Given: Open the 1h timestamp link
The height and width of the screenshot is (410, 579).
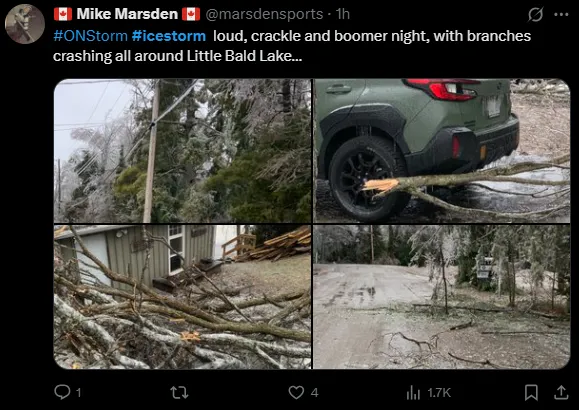Looking at the screenshot, I should point(342,14).
